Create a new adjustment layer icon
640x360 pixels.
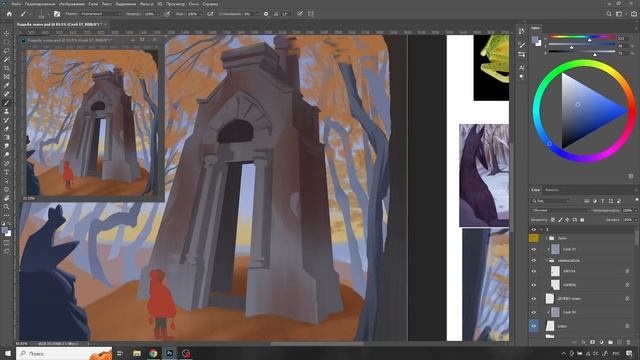(601, 342)
